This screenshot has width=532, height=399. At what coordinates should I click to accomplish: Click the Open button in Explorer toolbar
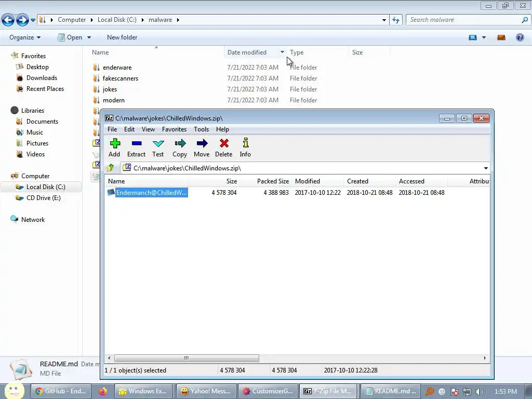(70, 37)
